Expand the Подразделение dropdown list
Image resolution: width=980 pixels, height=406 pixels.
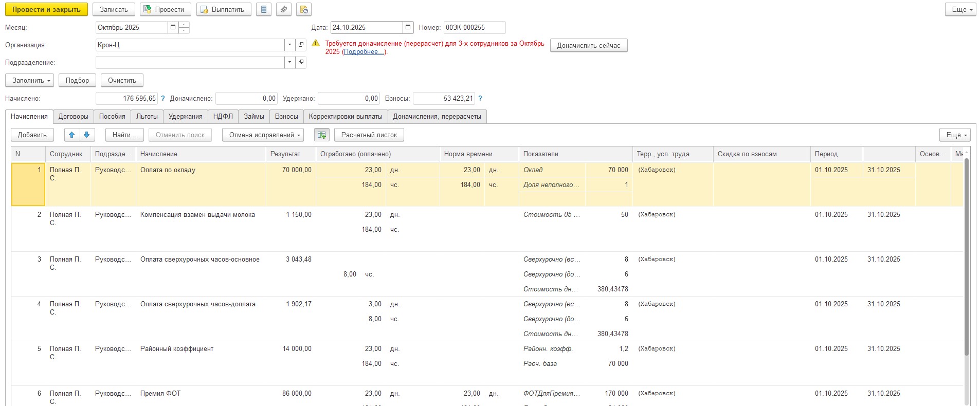coord(290,63)
